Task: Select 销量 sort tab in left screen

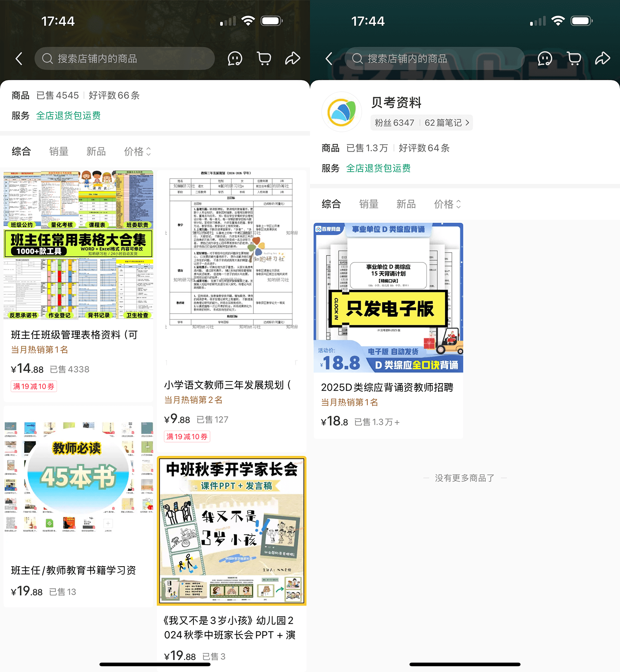Action: click(59, 152)
